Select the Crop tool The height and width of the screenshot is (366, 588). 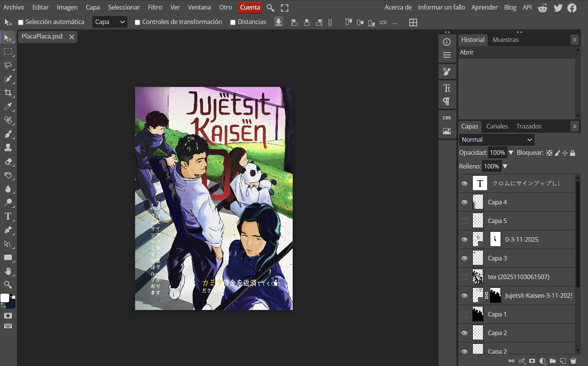point(8,93)
